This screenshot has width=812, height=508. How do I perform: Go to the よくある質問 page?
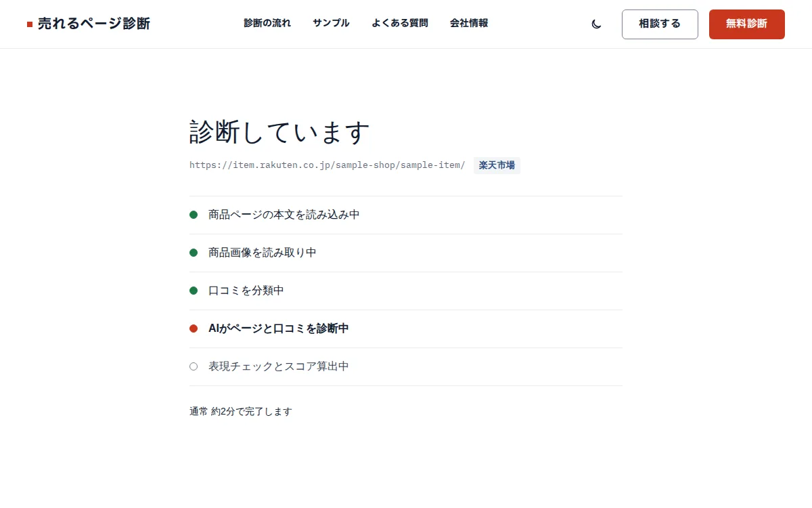coord(400,23)
